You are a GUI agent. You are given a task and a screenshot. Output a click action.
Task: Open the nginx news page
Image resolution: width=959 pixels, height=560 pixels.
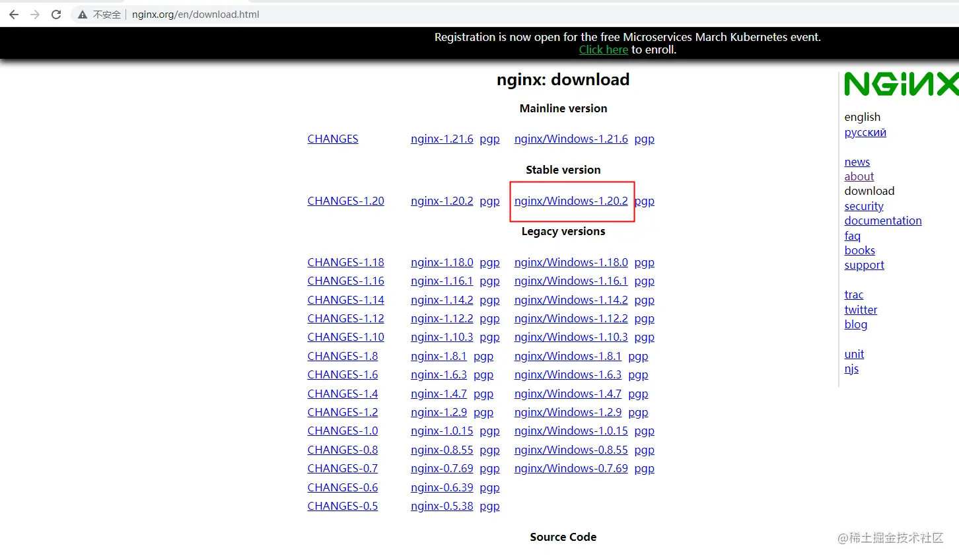(857, 162)
